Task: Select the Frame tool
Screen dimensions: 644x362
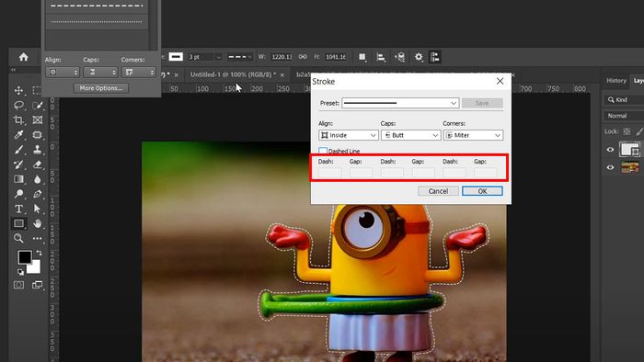Action: (38, 119)
